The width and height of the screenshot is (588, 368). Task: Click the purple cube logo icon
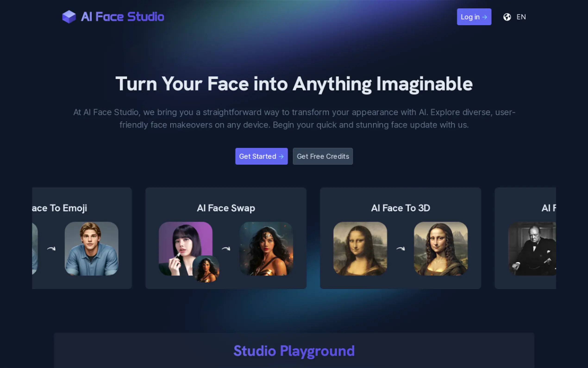coord(69,17)
